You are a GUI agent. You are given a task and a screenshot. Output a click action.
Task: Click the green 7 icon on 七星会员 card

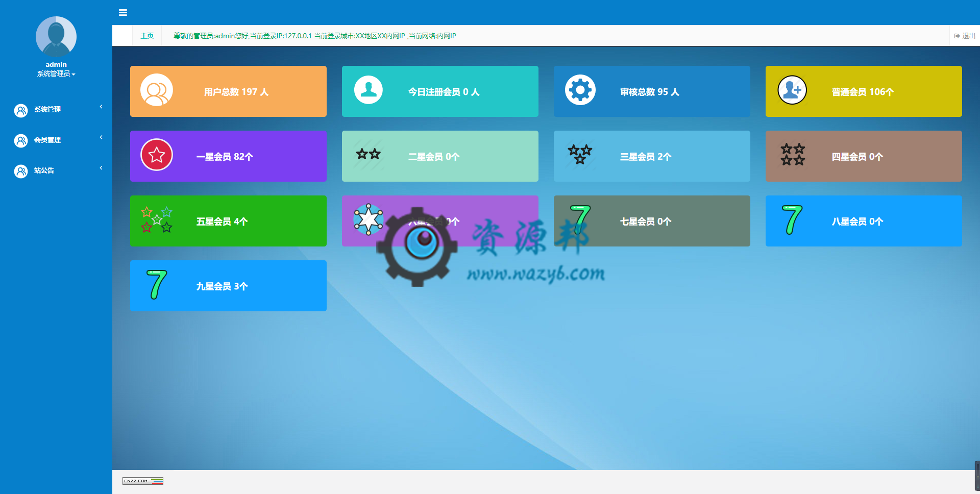pyautogui.click(x=580, y=219)
